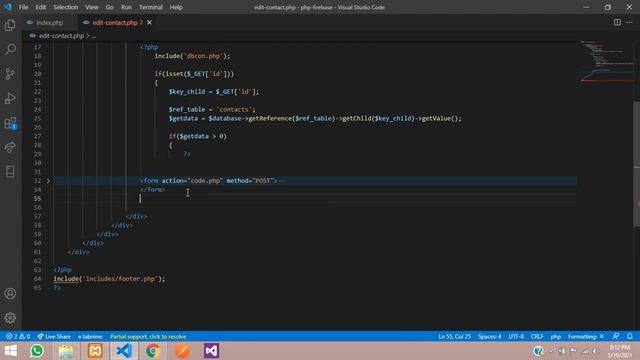The image size is (640, 360).
Task: Click VS Code taskbar icon
Action: [124, 351]
